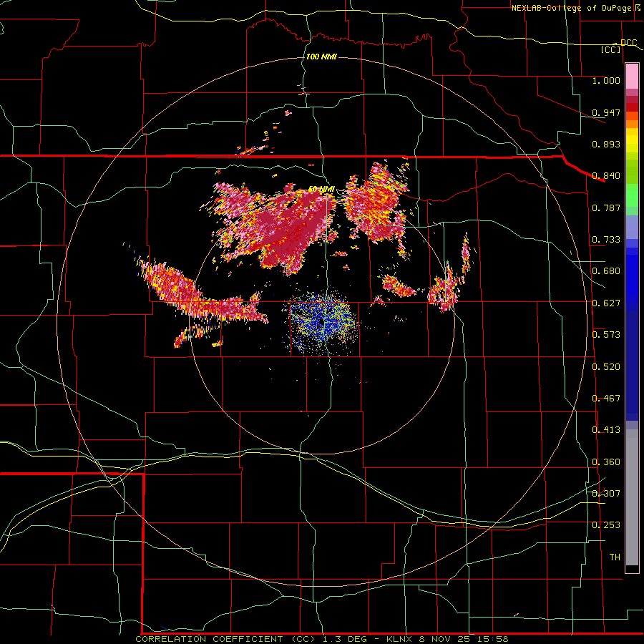644x644 pixels.
Task: Click the 0.680 legend value
Action: tap(606, 271)
